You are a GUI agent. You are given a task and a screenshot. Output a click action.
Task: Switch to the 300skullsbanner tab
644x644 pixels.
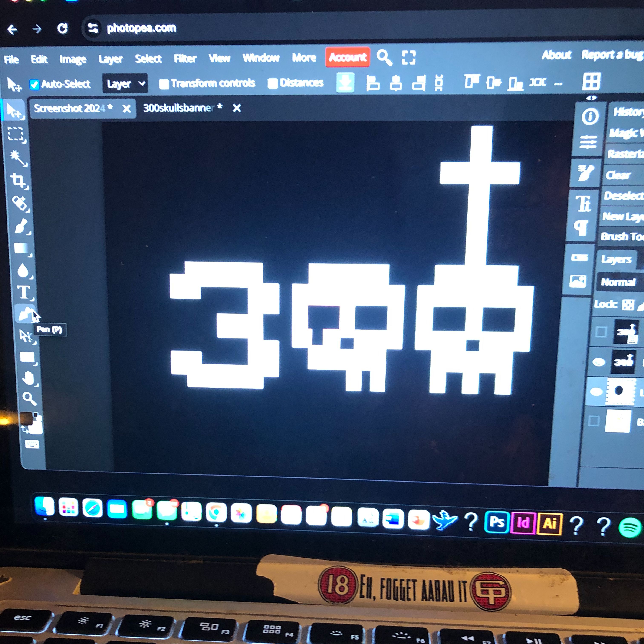coord(179,108)
